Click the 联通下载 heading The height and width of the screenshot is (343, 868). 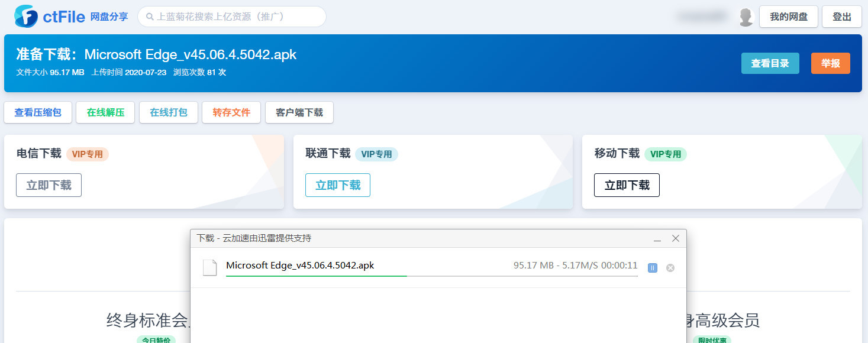pos(328,154)
